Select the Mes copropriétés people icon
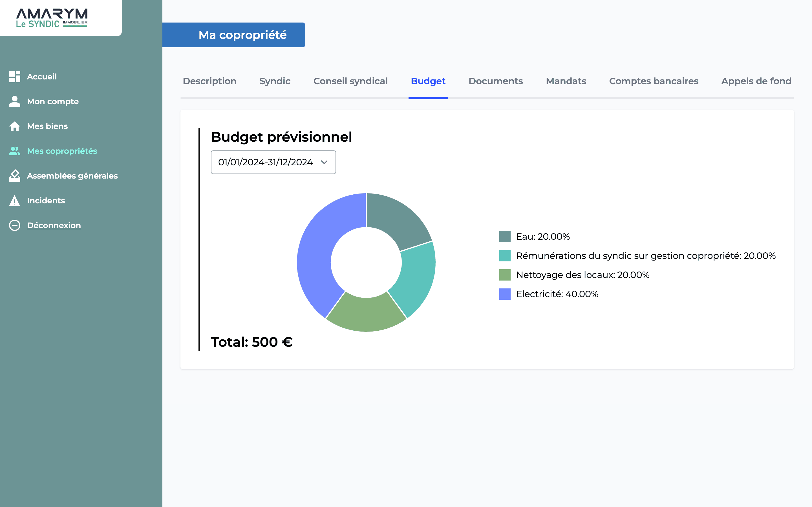 [15, 151]
